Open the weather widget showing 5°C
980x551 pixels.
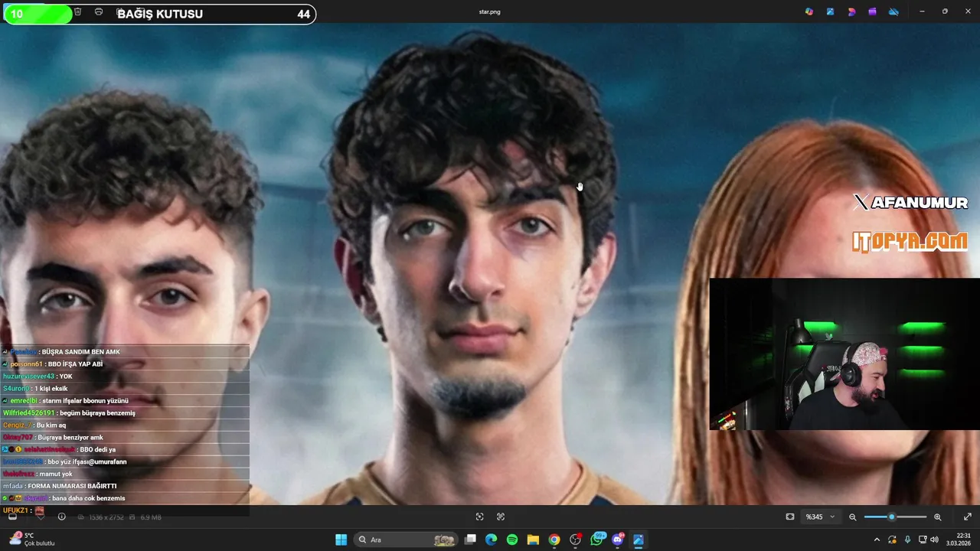pos(31,540)
